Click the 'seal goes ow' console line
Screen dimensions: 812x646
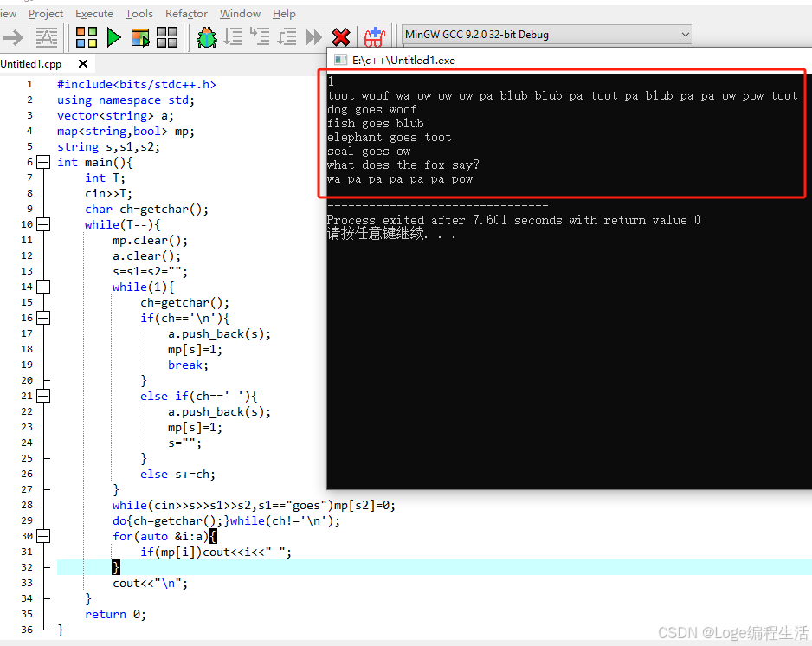tap(369, 152)
